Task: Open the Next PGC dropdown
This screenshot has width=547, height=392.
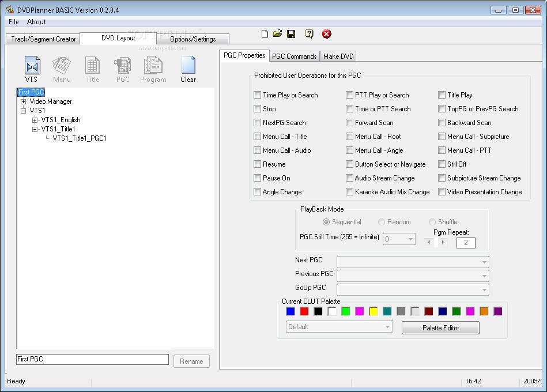Action: coord(484,262)
